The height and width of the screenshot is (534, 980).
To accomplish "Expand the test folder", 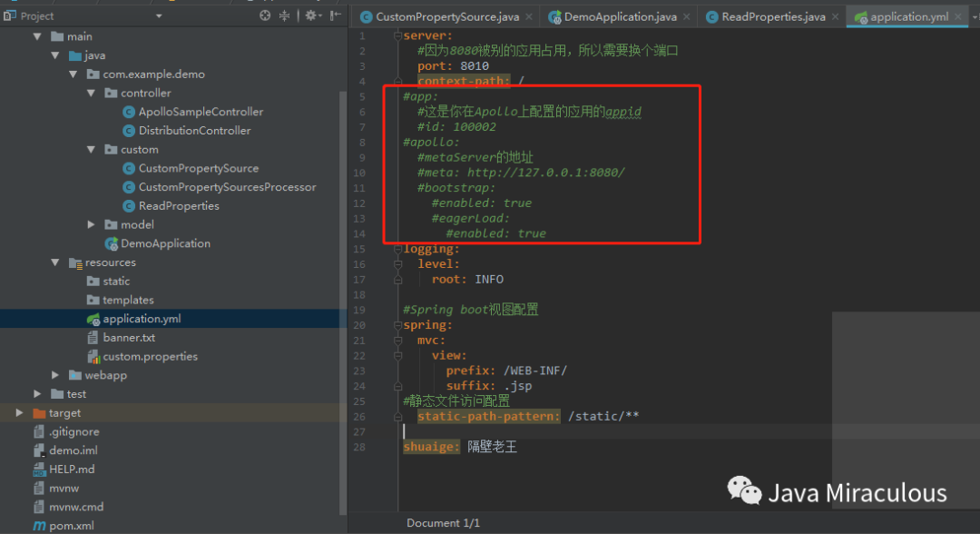I will (x=37, y=394).
